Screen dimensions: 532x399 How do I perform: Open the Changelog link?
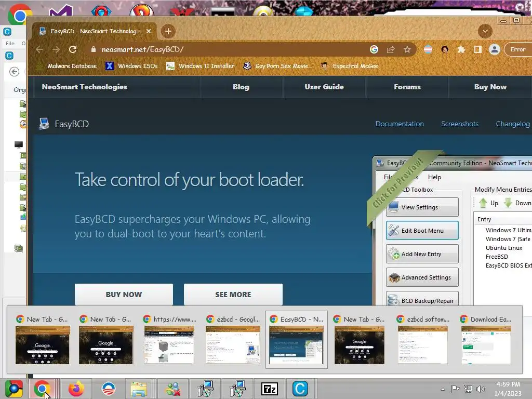pyautogui.click(x=513, y=124)
